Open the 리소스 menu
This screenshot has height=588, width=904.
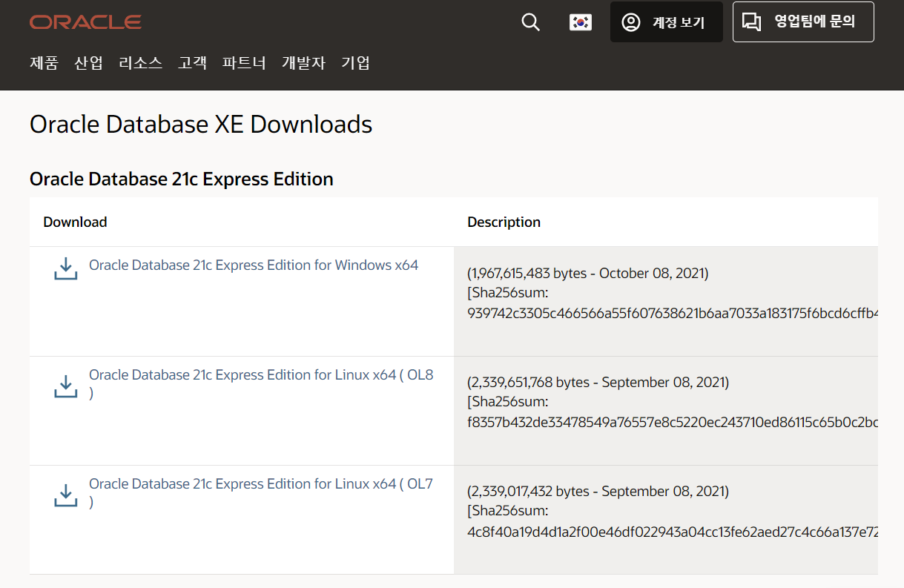[140, 63]
